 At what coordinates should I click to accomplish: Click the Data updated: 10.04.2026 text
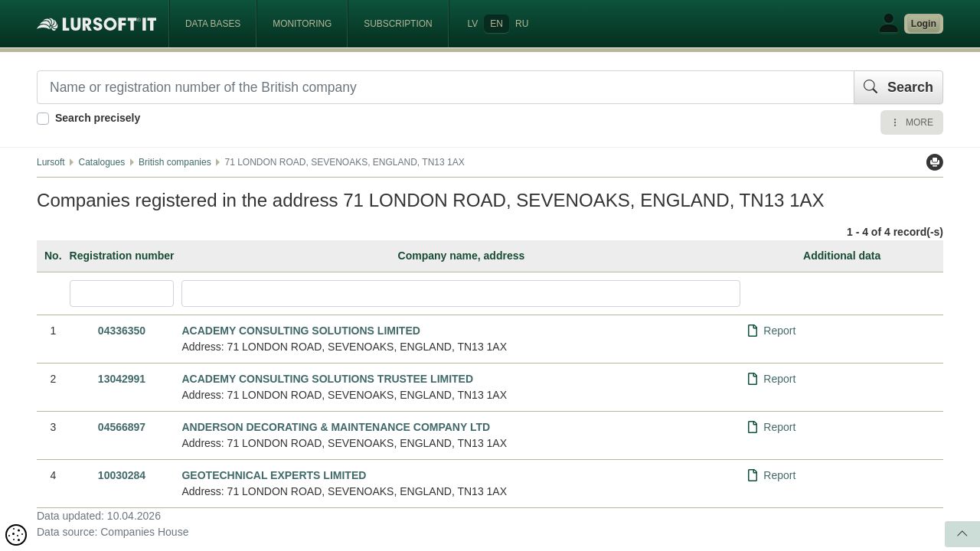pyautogui.click(x=99, y=516)
